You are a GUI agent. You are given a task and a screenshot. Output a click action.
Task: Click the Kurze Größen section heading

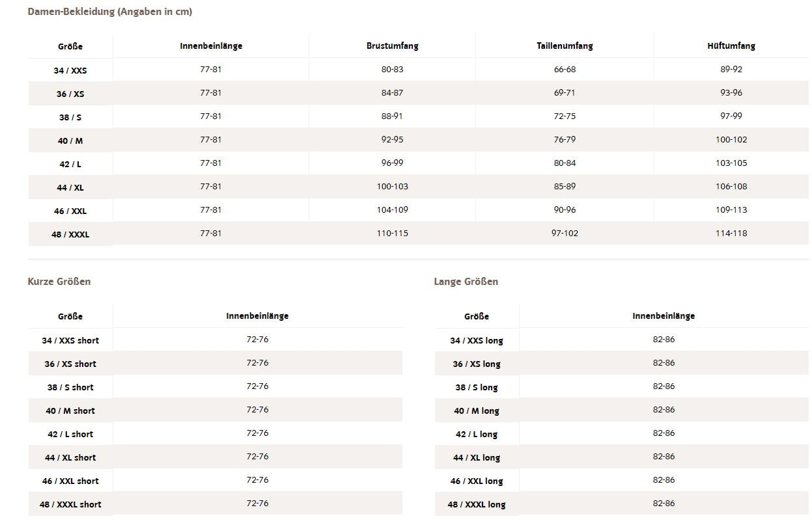59,282
